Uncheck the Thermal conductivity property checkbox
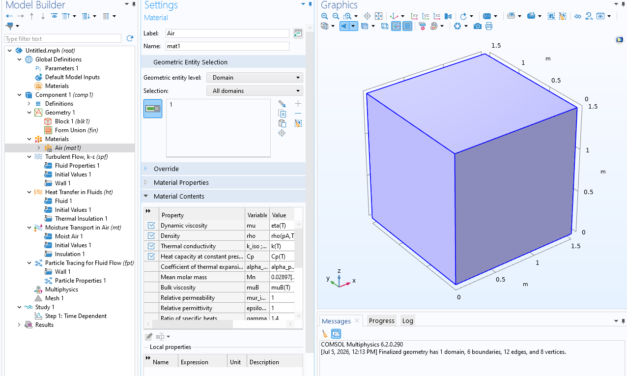The image size is (627, 376). 151,246
